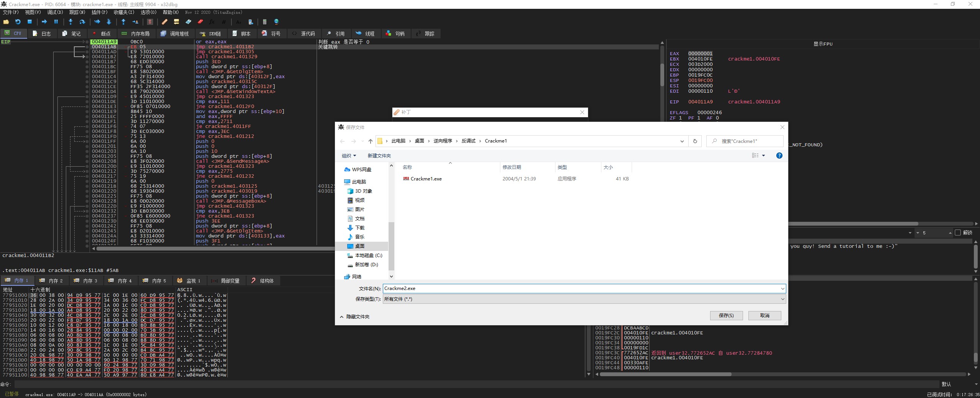The height and width of the screenshot is (398, 980).
Task: Open the 调试(D) menu
Action: point(55,12)
